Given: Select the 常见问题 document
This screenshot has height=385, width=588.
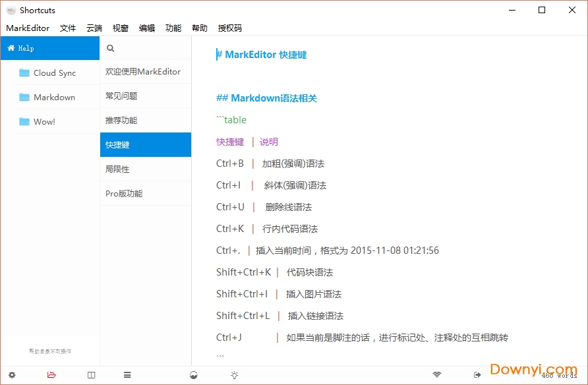Looking at the screenshot, I should pos(121,96).
